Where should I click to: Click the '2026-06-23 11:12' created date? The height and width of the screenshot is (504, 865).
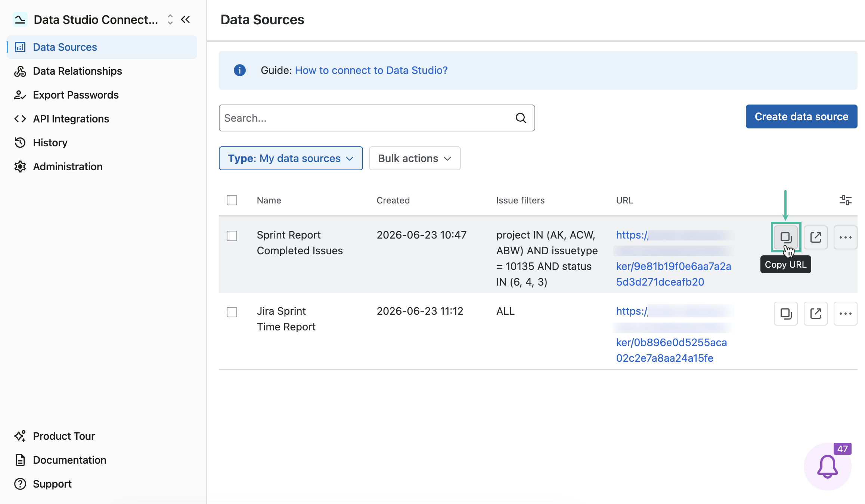(x=420, y=311)
